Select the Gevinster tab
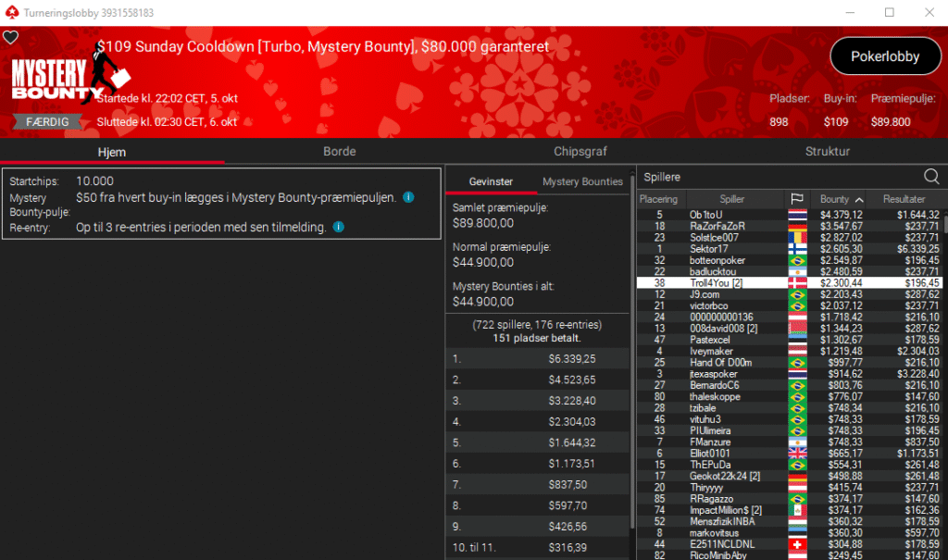The width and height of the screenshot is (948, 560). [x=491, y=181]
